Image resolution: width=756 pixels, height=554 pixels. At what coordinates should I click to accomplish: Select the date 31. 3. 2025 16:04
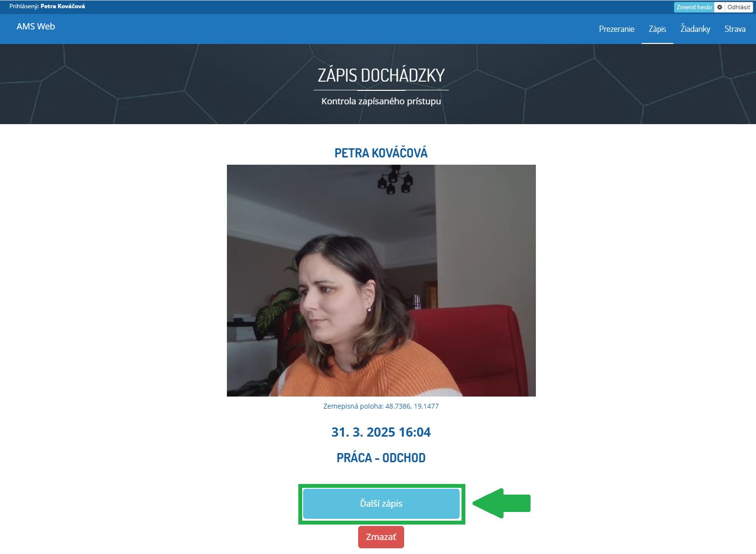point(381,432)
